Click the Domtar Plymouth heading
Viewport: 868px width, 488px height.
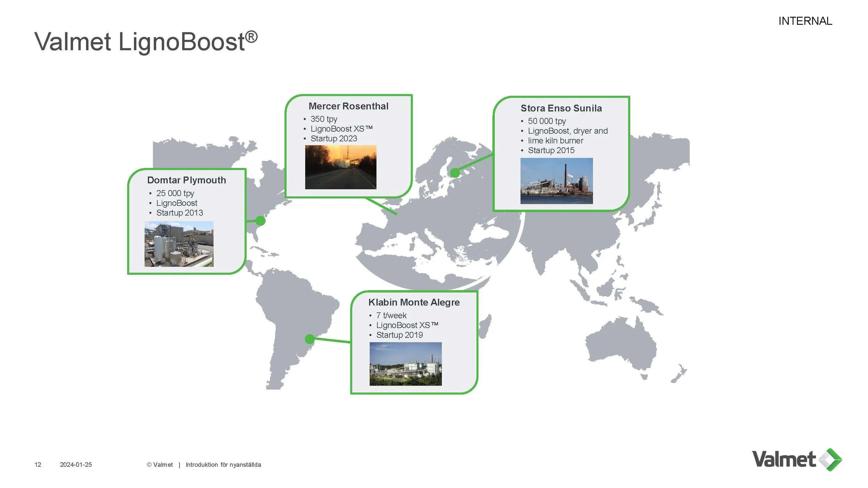click(186, 180)
